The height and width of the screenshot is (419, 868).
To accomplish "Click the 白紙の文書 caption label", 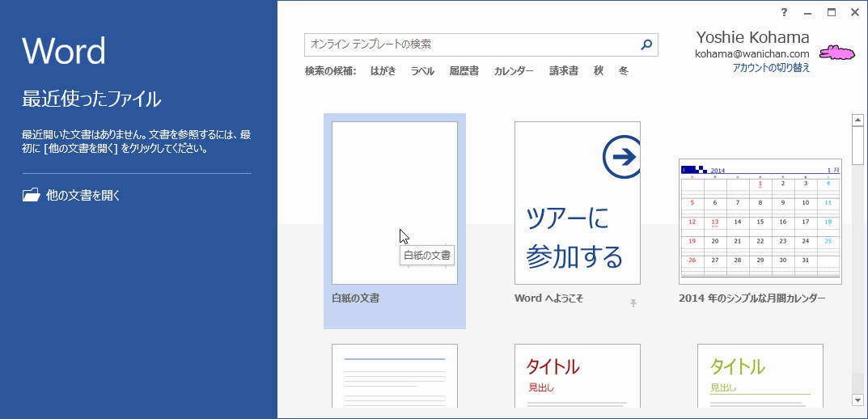I will click(x=355, y=298).
